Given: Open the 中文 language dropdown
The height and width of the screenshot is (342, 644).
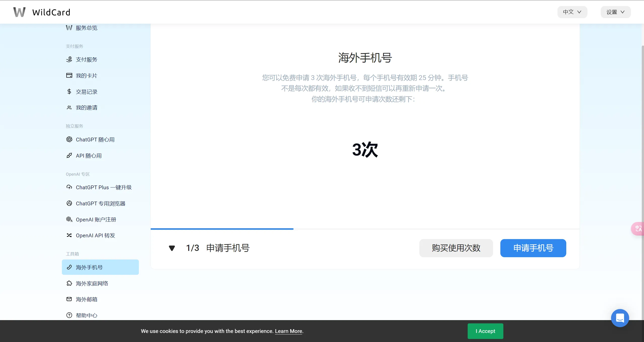Looking at the screenshot, I should tap(572, 12).
